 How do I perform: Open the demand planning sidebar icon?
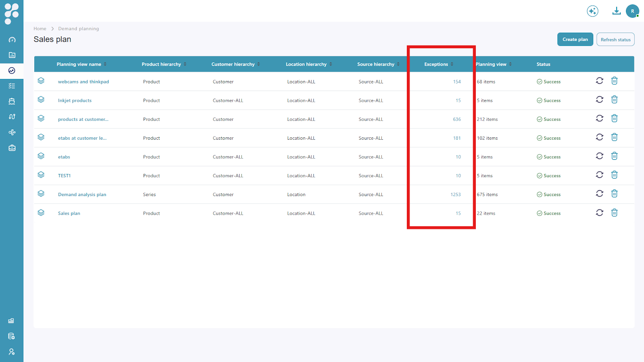pos(12,70)
